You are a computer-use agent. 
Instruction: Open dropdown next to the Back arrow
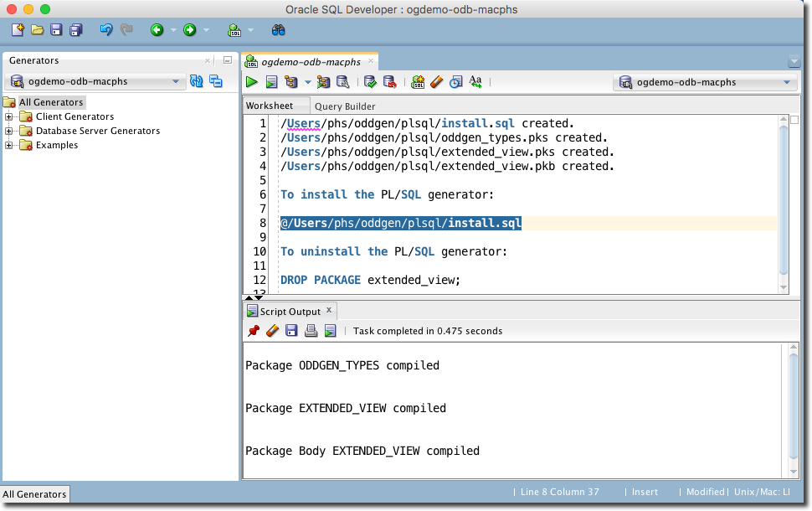pyautogui.click(x=173, y=30)
